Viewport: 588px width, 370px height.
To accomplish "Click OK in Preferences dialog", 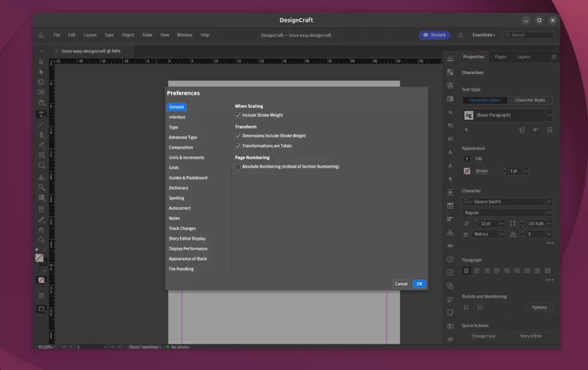I will 419,284.
